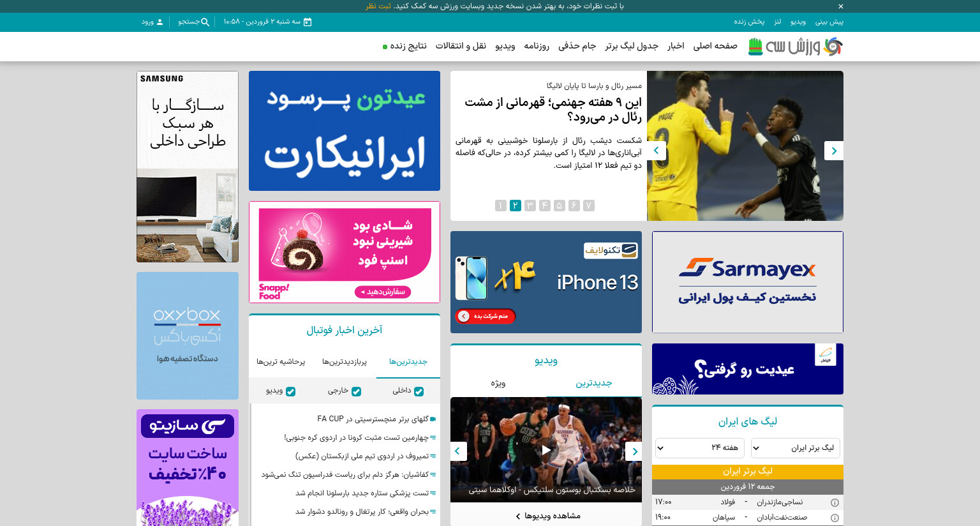Click news icon beside the South Korea corona item
The image size is (980, 526).
click(433, 438)
